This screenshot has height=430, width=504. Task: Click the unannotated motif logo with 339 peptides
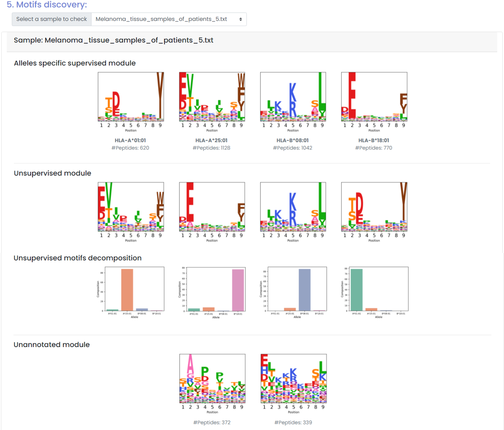point(294,379)
